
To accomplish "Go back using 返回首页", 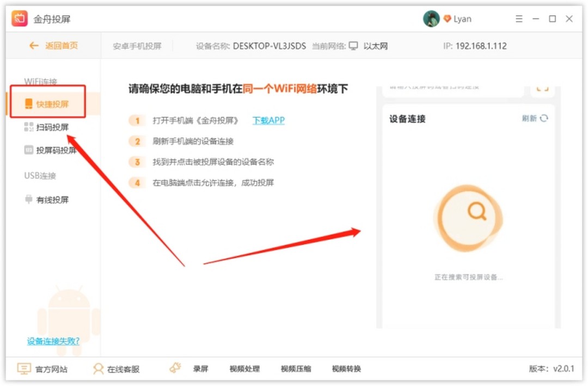I will tap(53, 46).
